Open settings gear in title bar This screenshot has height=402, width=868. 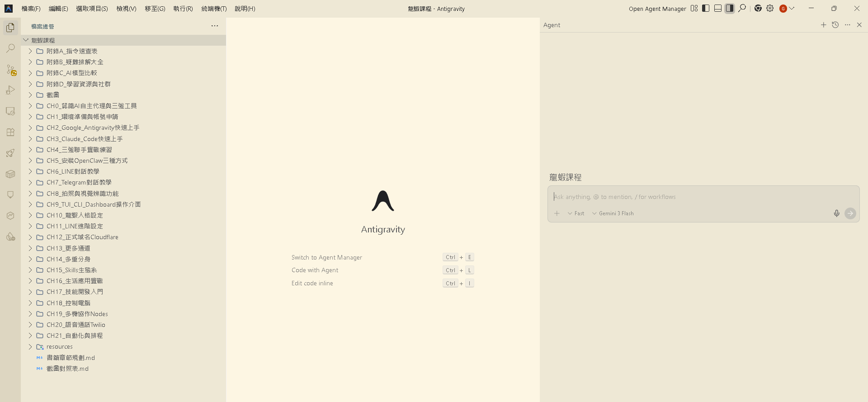(x=770, y=8)
